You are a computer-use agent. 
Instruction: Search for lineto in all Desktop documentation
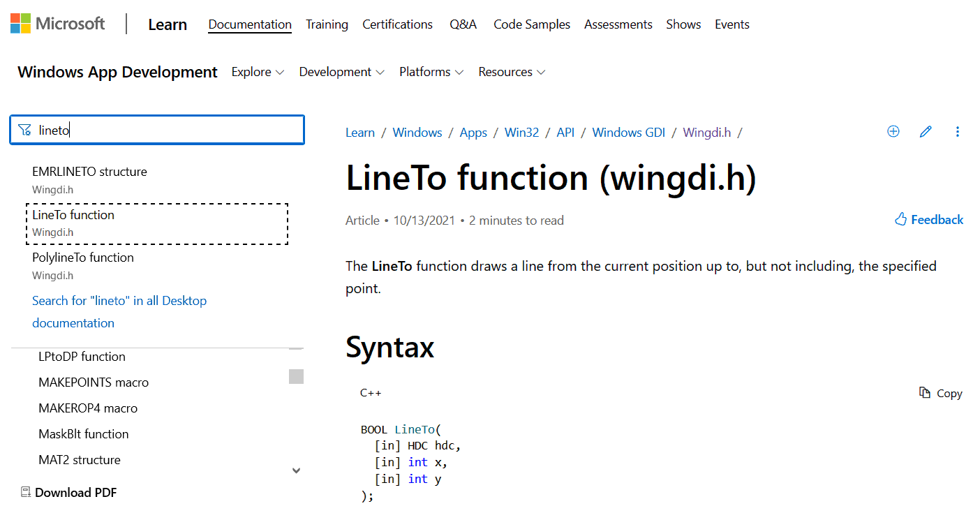point(119,312)
